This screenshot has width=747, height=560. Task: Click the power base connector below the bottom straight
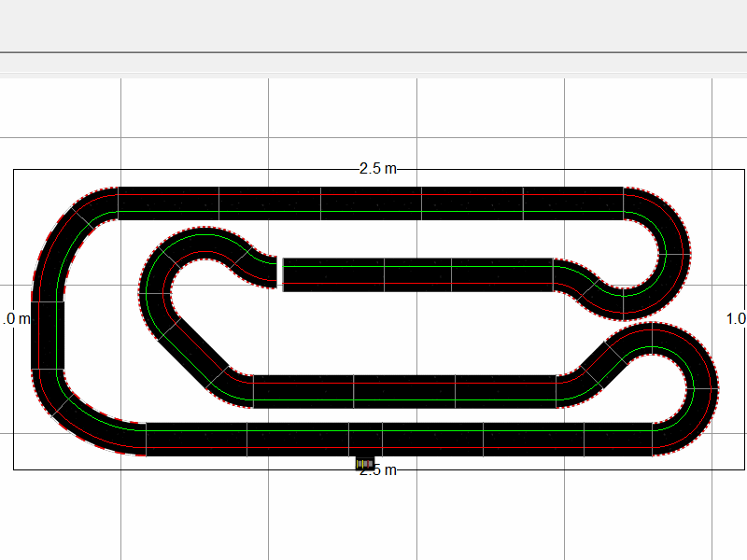[365, 462]
